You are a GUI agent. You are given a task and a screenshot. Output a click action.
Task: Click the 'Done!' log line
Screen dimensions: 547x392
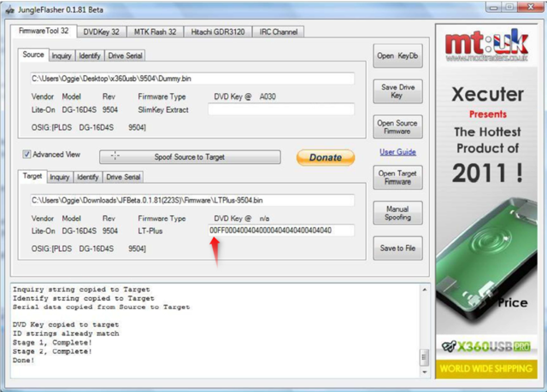23,360
